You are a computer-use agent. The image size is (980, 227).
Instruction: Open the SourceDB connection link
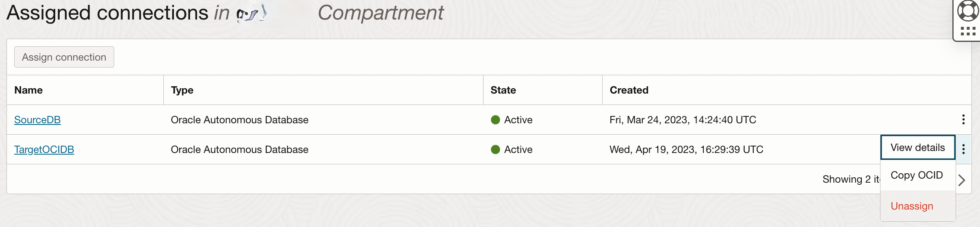(37, 120)
